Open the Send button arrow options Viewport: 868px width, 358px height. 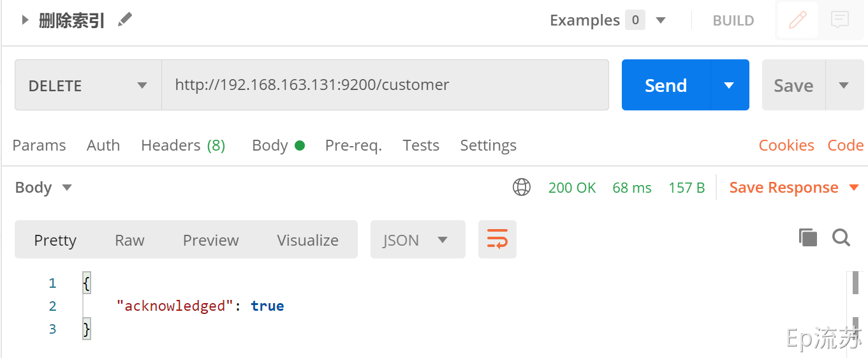pyautogui.click(x=729, y=86)
